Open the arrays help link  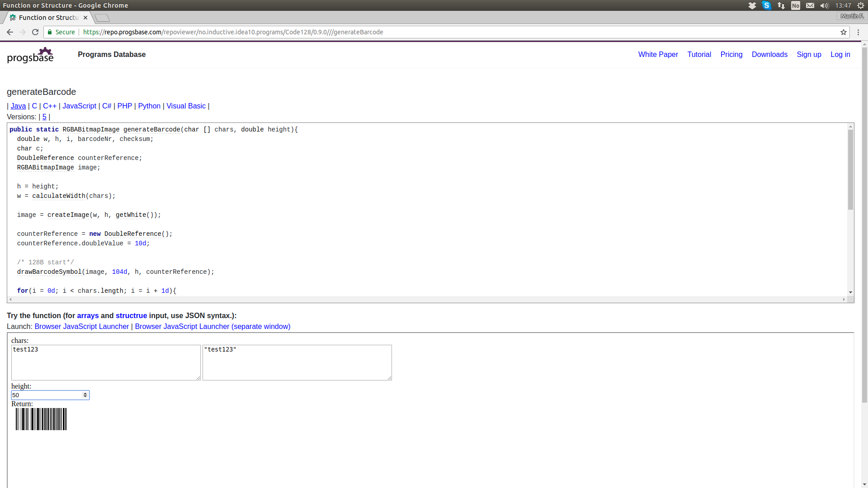coord(88,316)
